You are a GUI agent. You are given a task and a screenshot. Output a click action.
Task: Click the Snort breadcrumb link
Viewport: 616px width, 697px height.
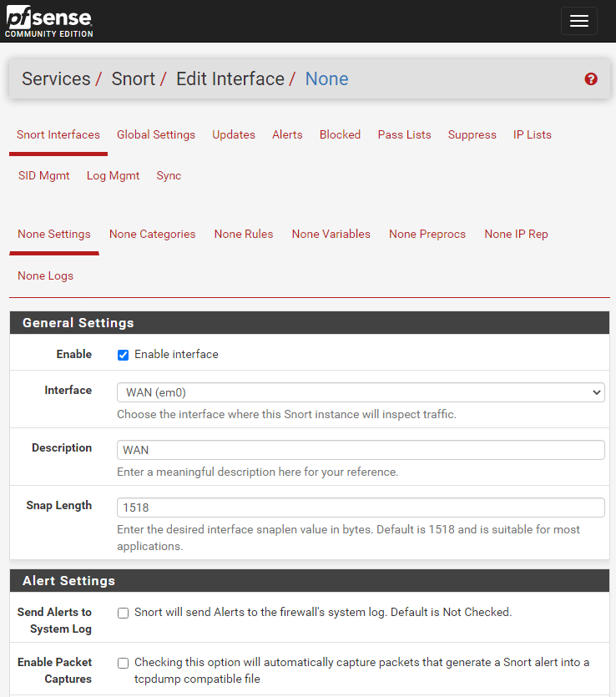point(134,79)
